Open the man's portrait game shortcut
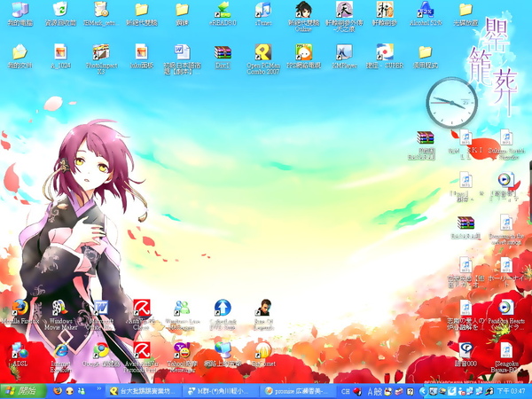This screenshot has width=532, height=399. [263, 315]
